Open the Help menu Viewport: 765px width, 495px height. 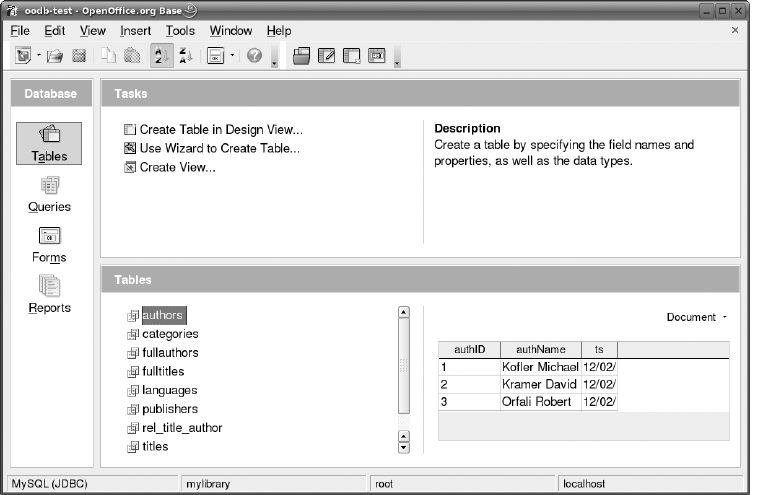pos(279,31)
